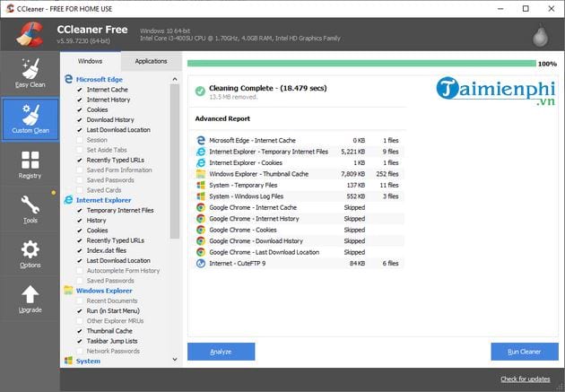This screenshot has width=565, height=392.
Task: Click the Run Cleaner button
Action: click(525, 352)
